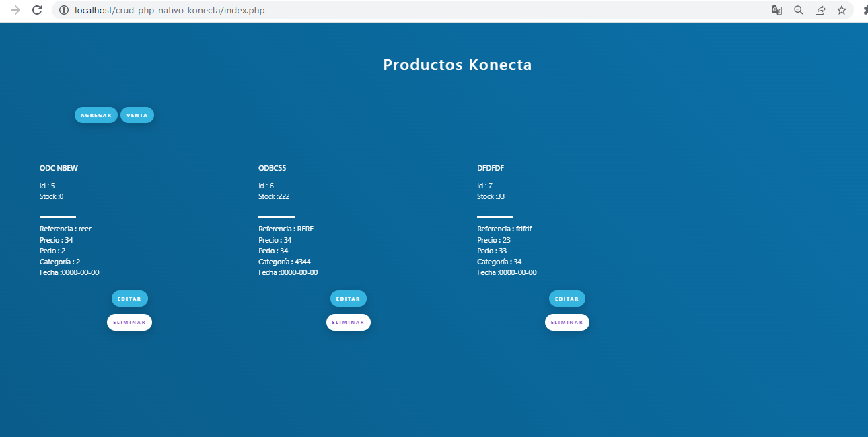Click 'Referencia : fdfdf' text
Image resolution: width=868 pixels, height=437 pixels.
(505, 229)
